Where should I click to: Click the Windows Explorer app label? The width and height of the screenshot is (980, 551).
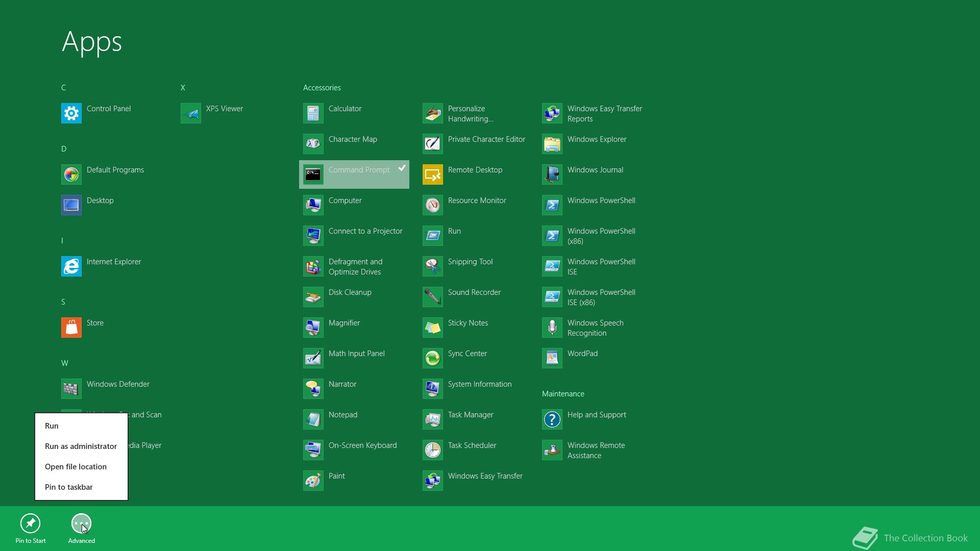coord(597,139)
